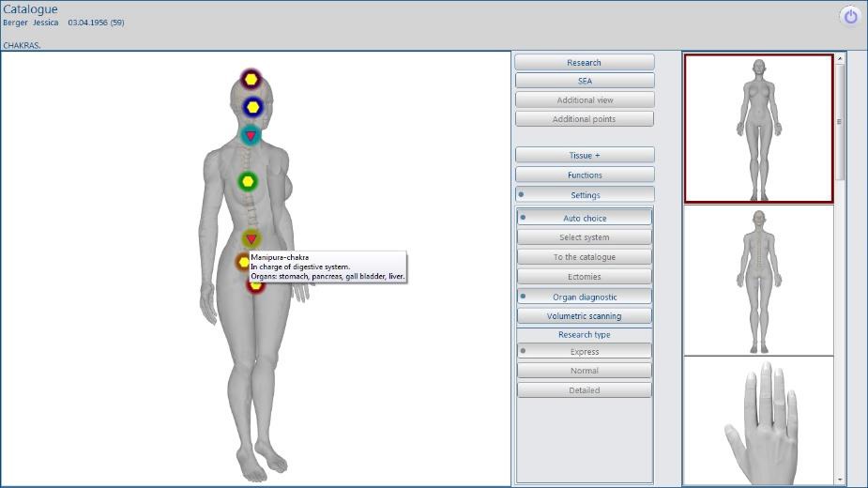868x488 pixels.
Task: Click Additional points button
Action: [x=585, y=119]
